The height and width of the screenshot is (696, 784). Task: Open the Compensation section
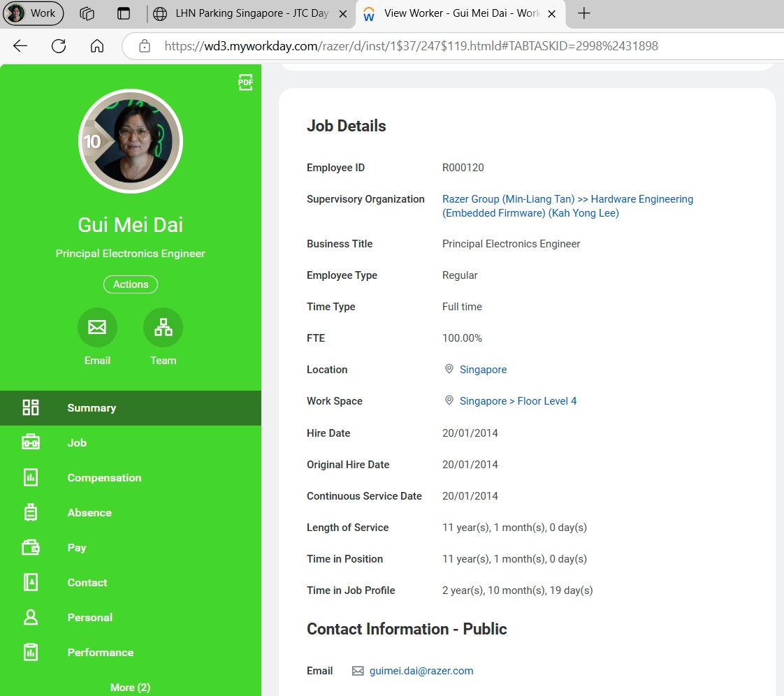click(x=131, y=478)
